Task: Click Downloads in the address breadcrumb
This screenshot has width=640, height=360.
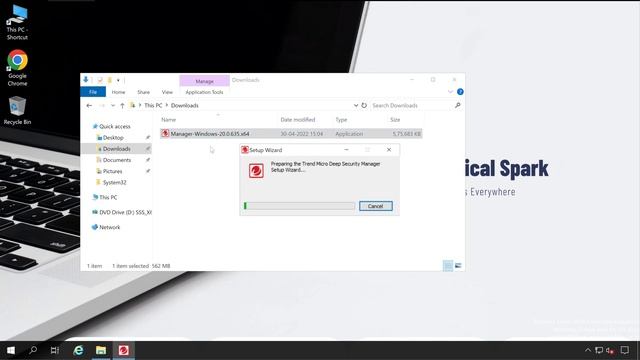Action: (184, 105)
